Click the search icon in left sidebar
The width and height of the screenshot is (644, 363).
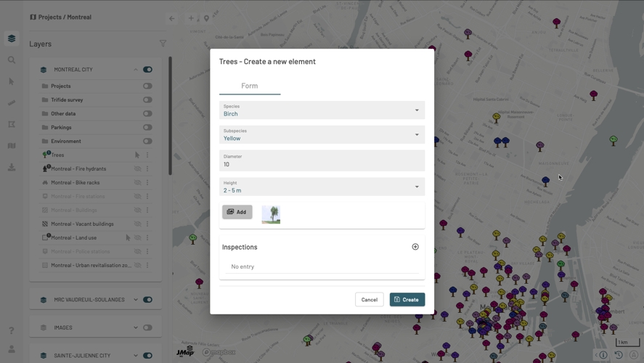pos(12,60)
